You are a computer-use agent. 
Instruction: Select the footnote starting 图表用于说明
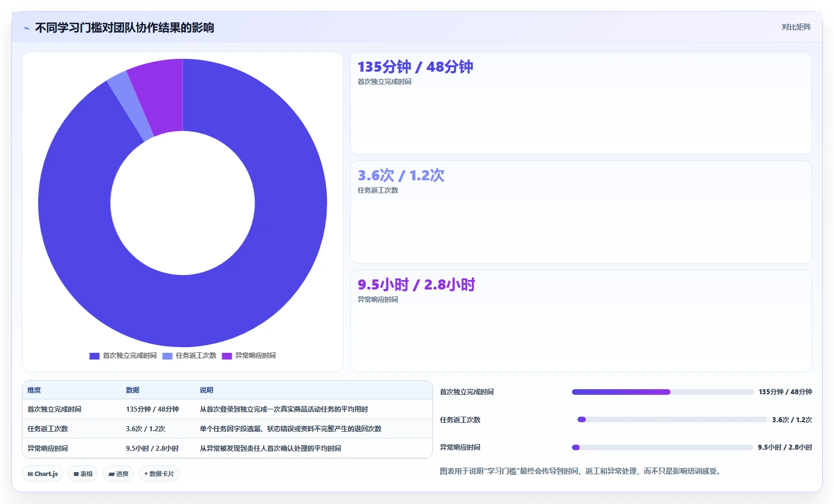point(581,472)
